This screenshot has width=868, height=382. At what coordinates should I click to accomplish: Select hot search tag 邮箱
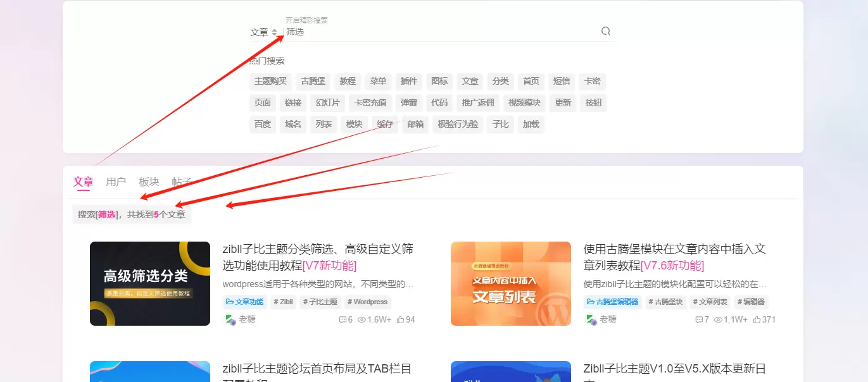point(416,125)
